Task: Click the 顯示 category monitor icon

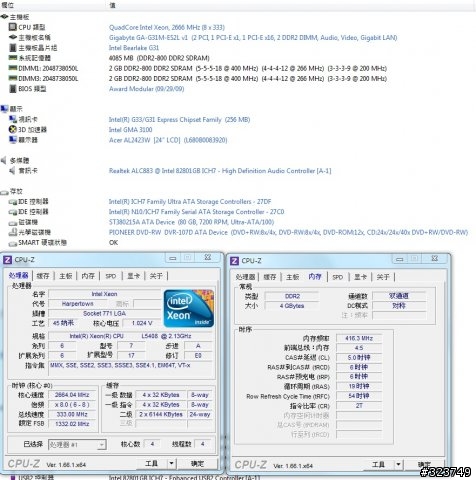Action: click(5, 109)
